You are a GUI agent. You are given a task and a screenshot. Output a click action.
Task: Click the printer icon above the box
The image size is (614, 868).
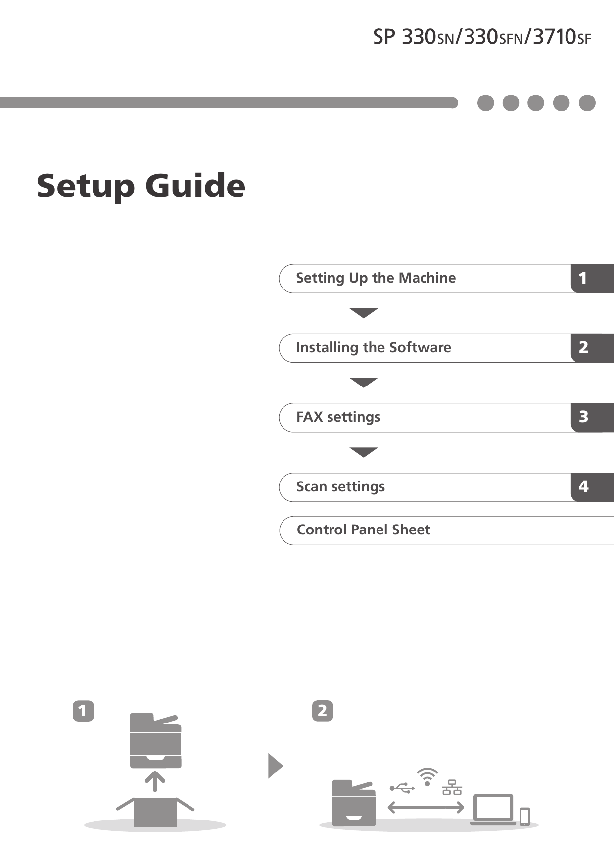point(155,740)
